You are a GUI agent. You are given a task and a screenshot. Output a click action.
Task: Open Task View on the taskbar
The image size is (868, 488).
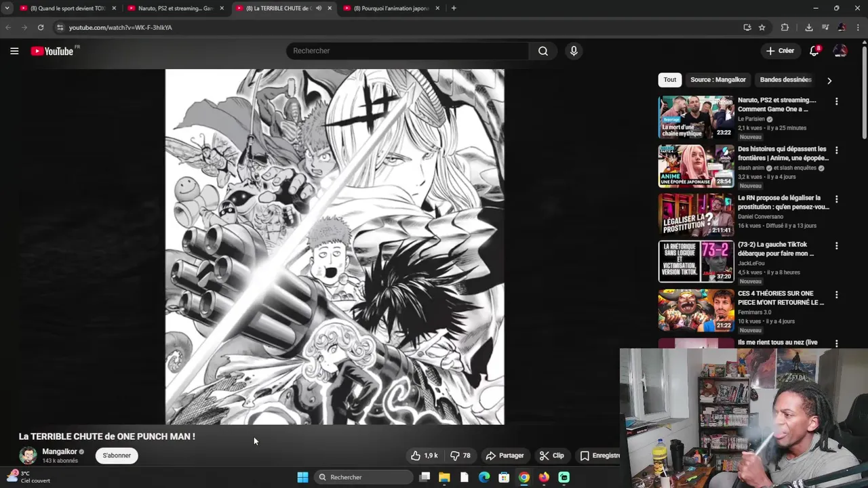(425, 477)
